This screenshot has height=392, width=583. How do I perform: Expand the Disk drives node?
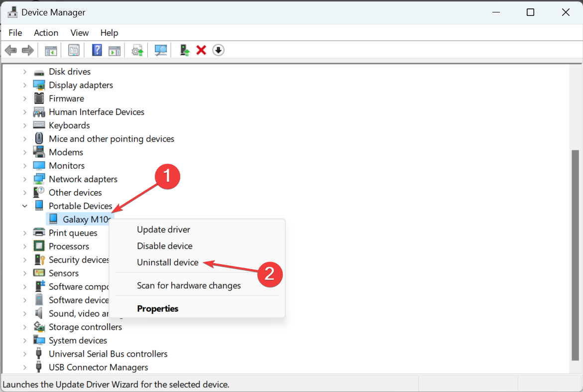coord(24,72)
